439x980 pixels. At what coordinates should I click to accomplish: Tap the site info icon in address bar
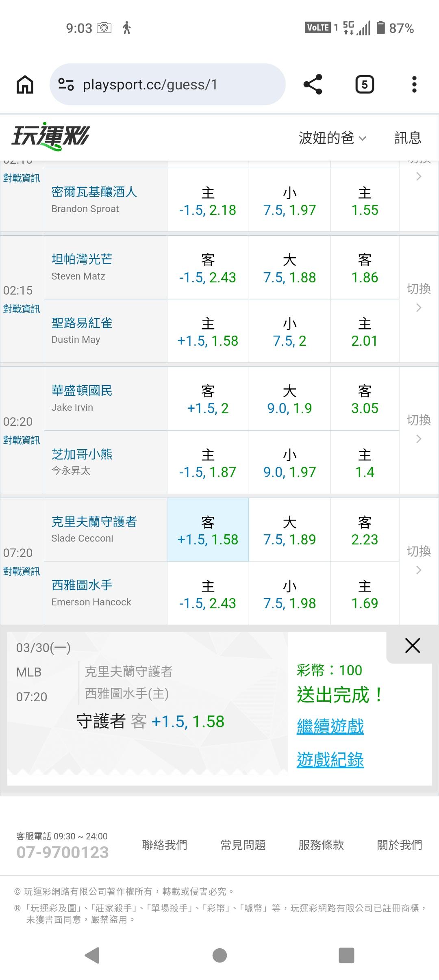[66, 85]
